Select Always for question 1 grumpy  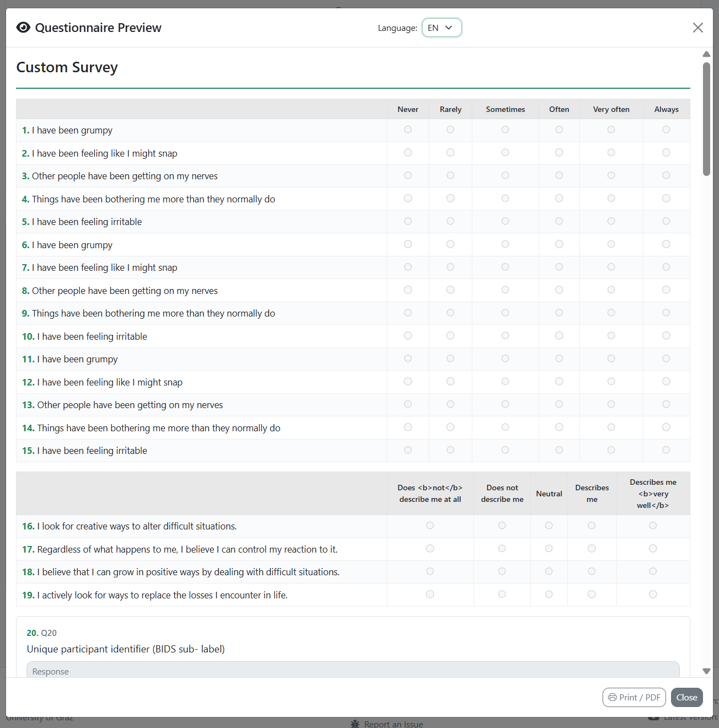pyautogui.click(x=666, y=130)
